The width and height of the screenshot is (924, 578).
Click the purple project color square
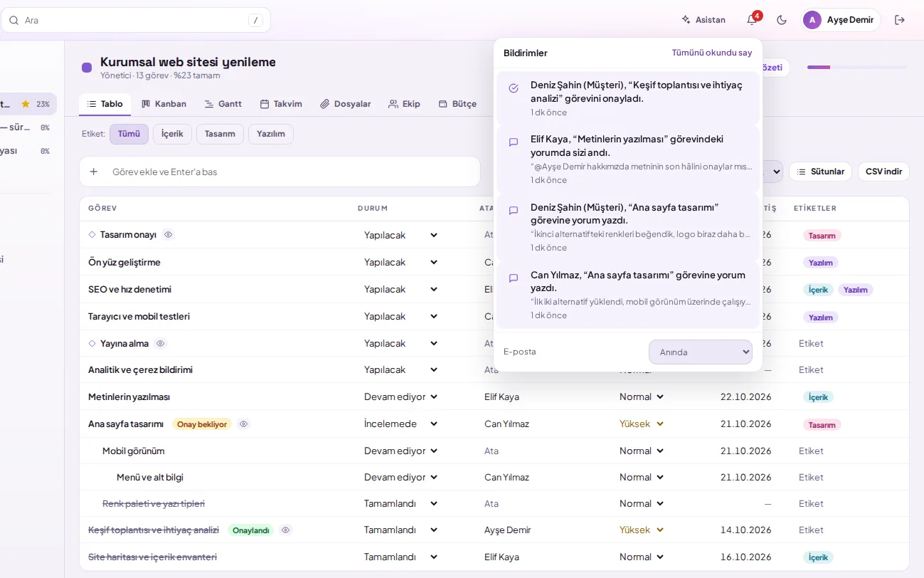point(87,68)
